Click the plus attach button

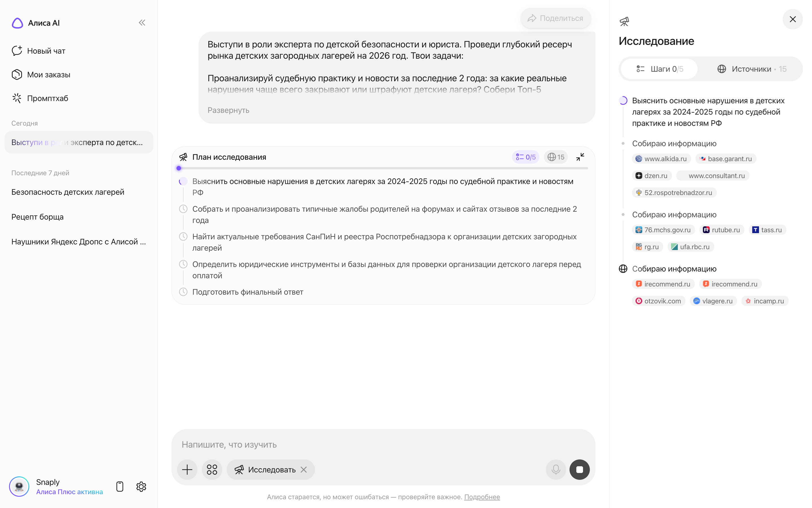pyautogui.click(x=187, y=469)
